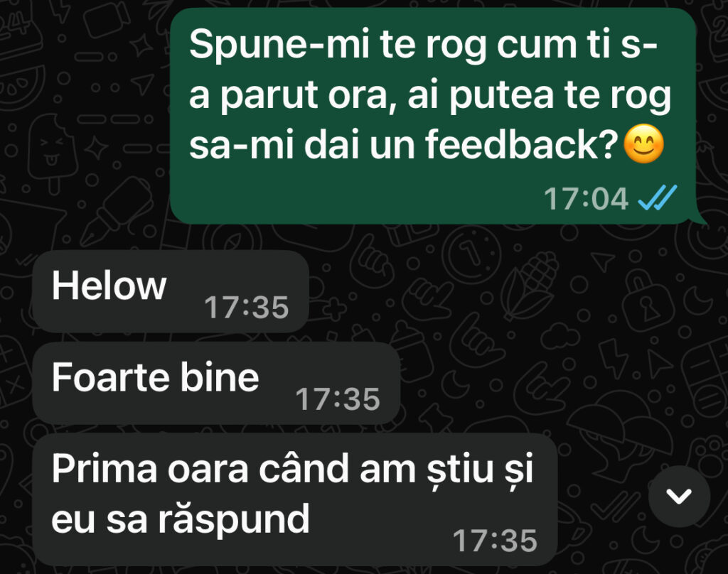Click the 17:04 timestamp
This screenshot has height=574, width=728.
[x=586, y=199]
